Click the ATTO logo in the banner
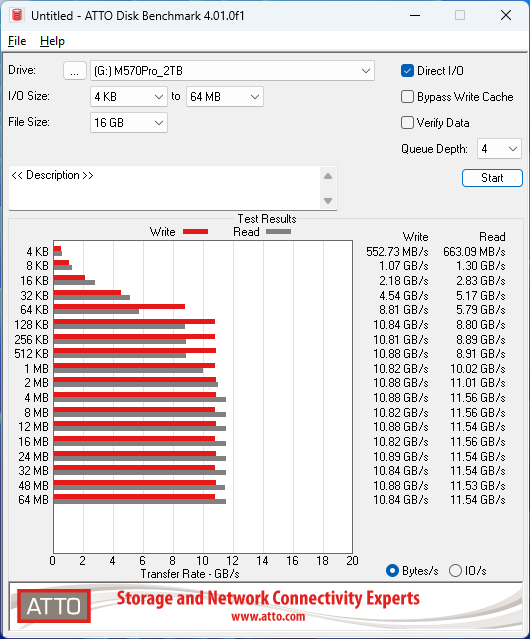The width and height of the screenshot is (530, 639). tap(54, 606)
